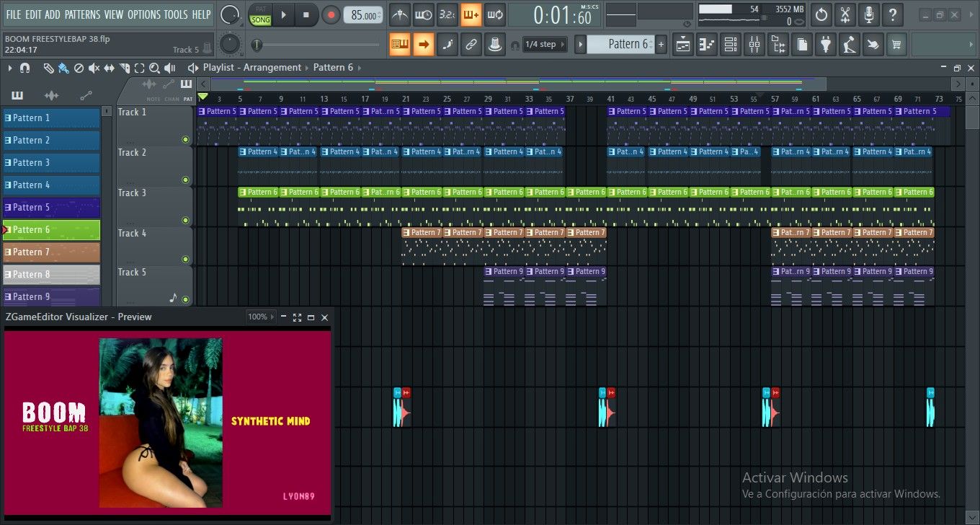The image size is (980, 525).
Task: Click the note/scale highlighting icon
Action: point(447,44)
